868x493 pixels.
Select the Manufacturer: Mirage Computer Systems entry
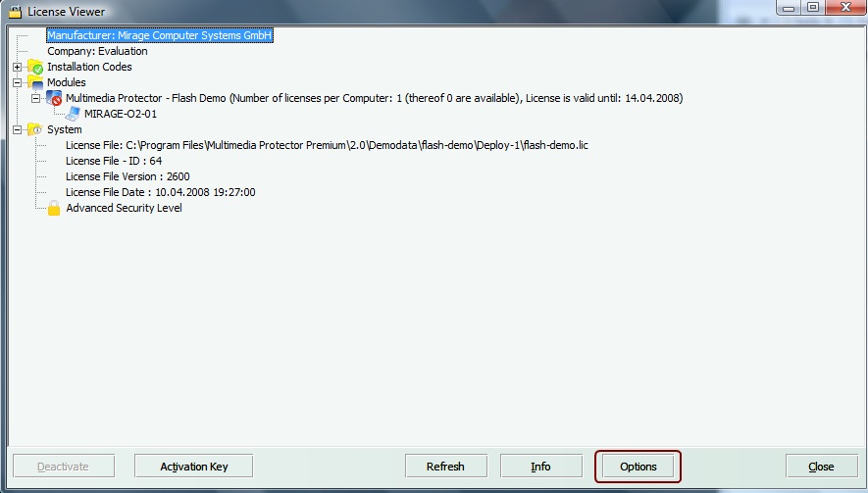[159, 35]
